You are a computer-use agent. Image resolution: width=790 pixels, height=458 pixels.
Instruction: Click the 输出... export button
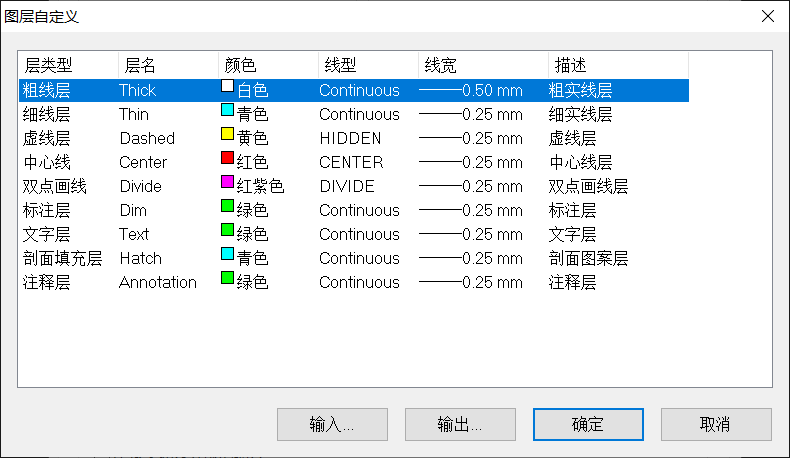click(x=460, y=424)
